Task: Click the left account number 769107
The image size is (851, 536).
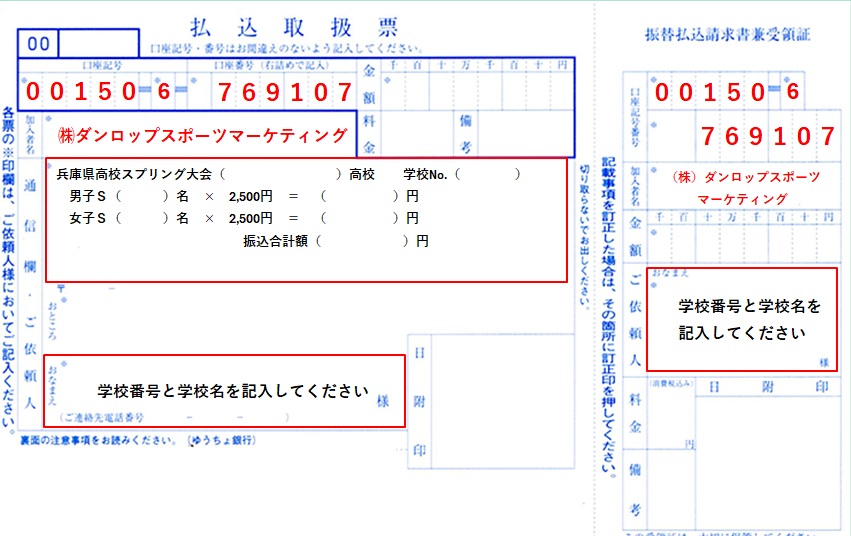Action: coord(286,92)
